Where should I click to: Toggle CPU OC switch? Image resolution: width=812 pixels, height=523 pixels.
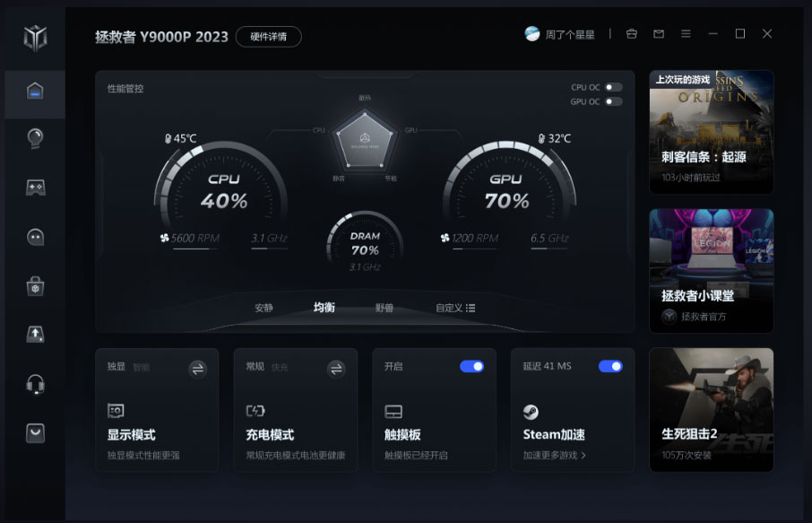click(x=613, y=87)
